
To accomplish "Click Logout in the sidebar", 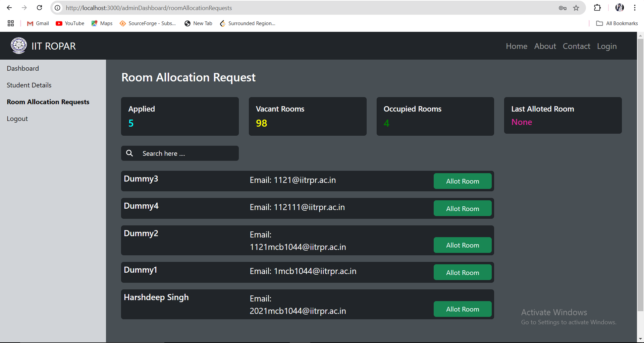I will tap(17, 119).
